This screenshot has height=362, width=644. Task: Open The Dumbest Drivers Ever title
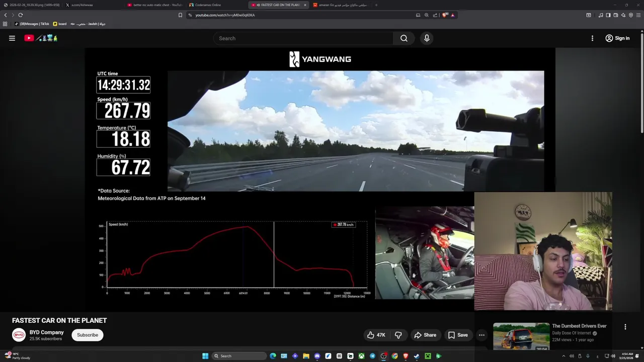[x=579, y=326]
